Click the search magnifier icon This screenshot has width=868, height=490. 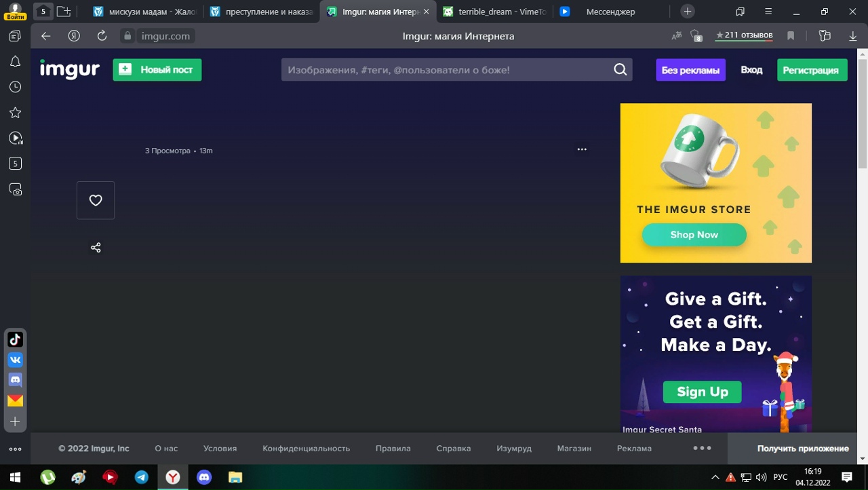(x=620, y=70)
